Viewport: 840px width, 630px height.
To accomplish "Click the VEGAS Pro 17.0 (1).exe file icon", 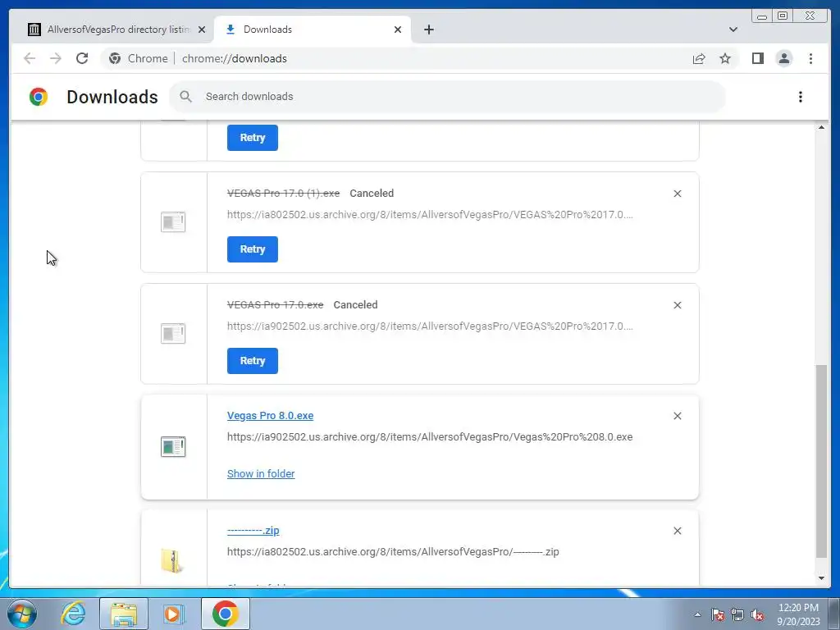I will 173,221.
